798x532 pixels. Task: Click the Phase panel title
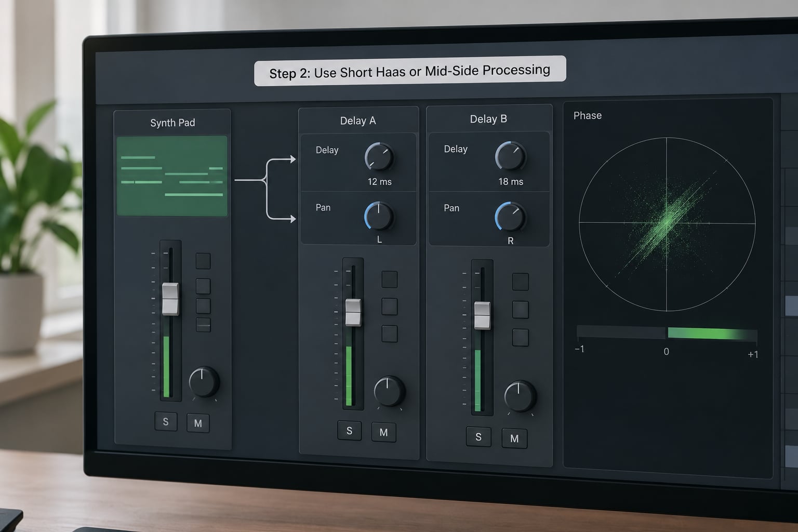click(x=588, y=115)
